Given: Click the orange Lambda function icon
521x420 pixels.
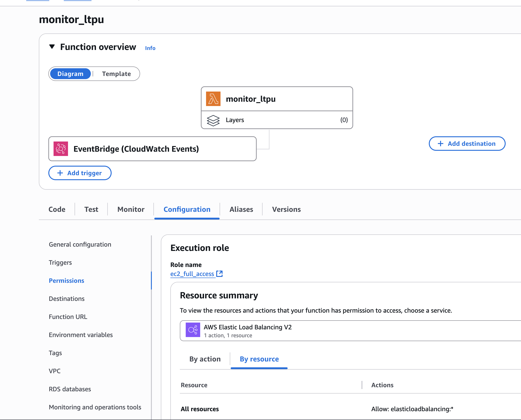Looking at the screenshot, I should pos(213,99).
